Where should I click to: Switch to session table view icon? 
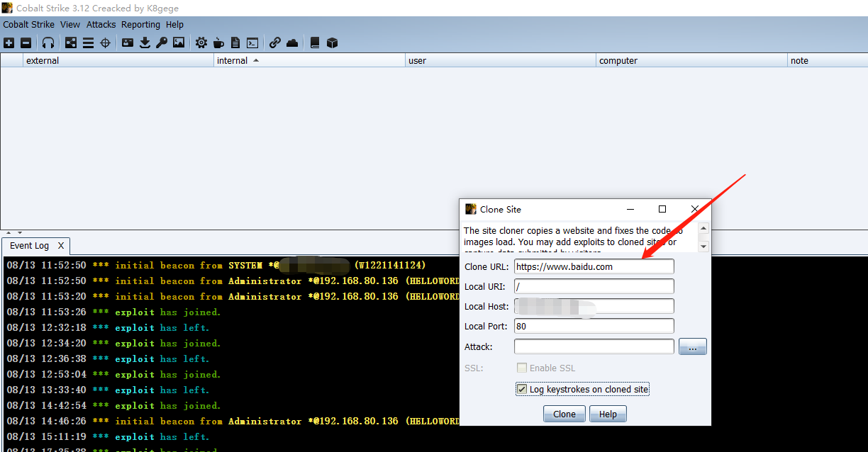[88, 43]
